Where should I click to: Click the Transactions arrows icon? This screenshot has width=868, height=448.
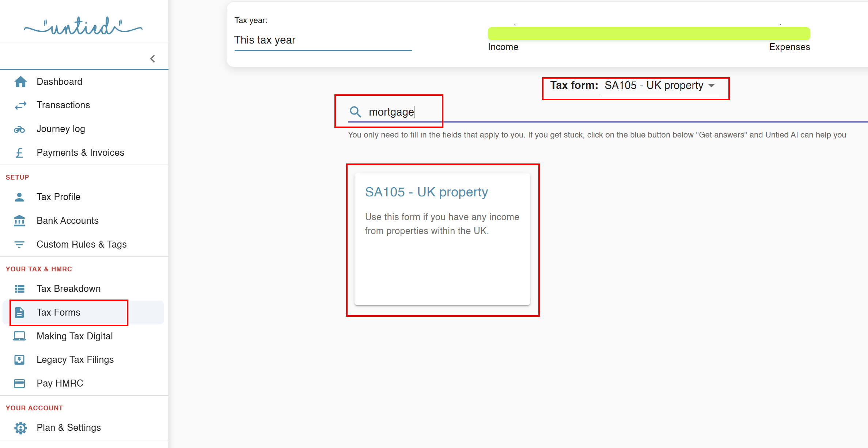[x=20, y=105]
